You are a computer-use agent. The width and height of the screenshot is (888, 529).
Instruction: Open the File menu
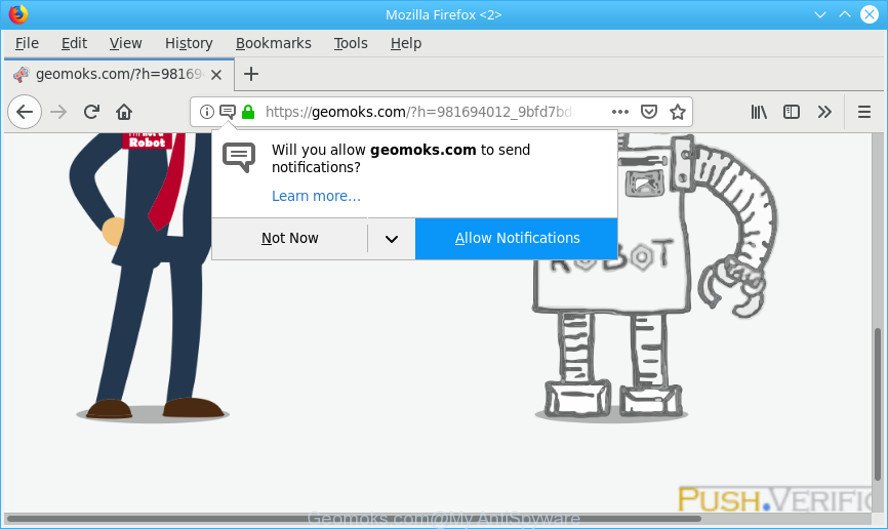pos(27,44)
